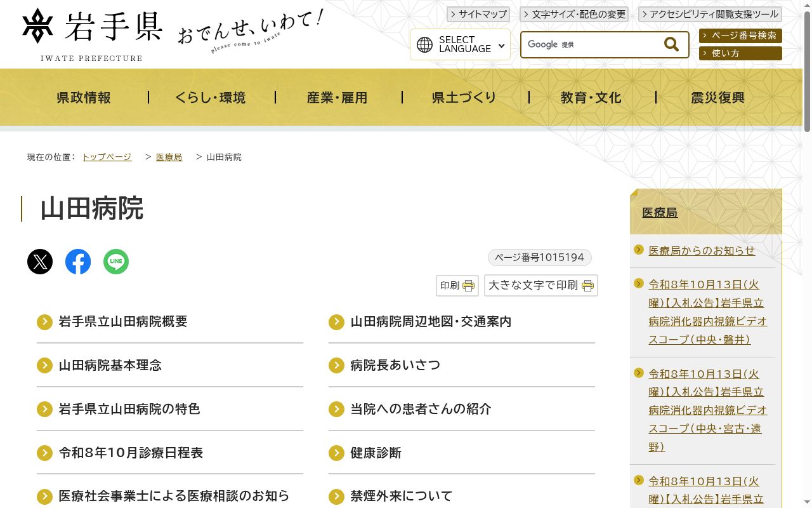Click the magnifier search icon
The width and height of the screenshot is (812, 508).
[x=671, y=44]
